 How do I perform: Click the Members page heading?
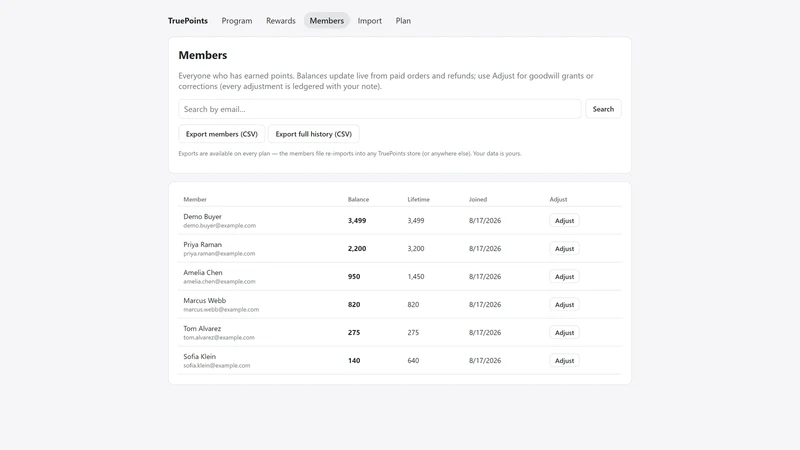click(203, 55)
